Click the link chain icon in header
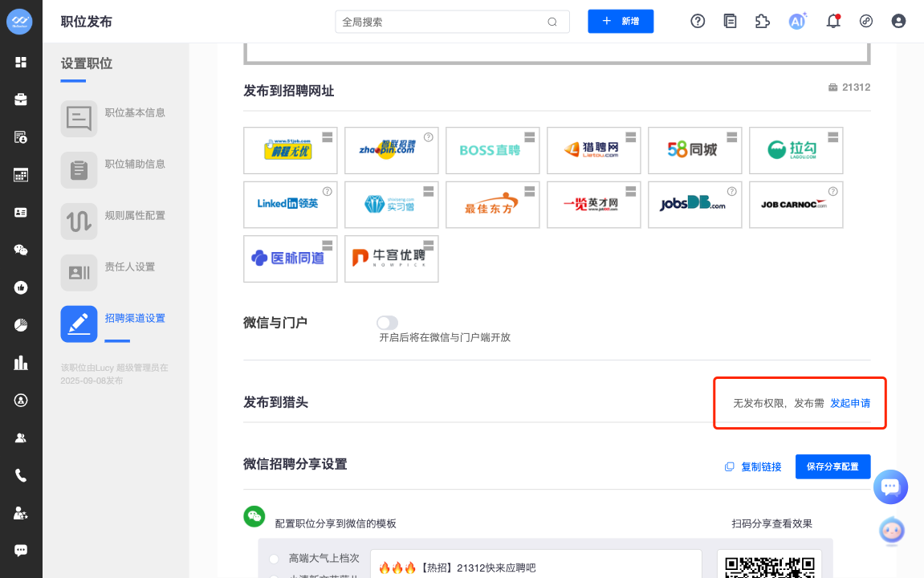The width and height of the screenshot is (924, 578). coord(865,21)
